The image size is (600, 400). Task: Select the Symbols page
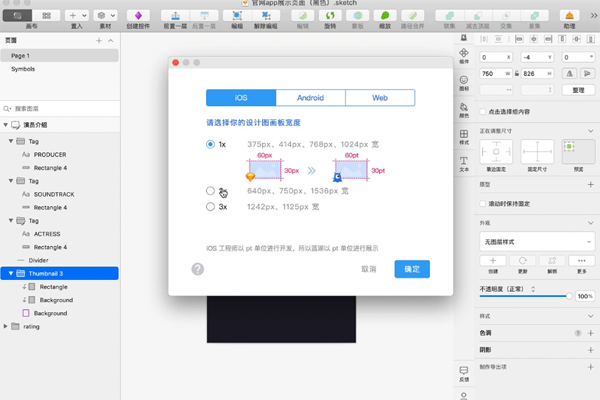[59, 69]
